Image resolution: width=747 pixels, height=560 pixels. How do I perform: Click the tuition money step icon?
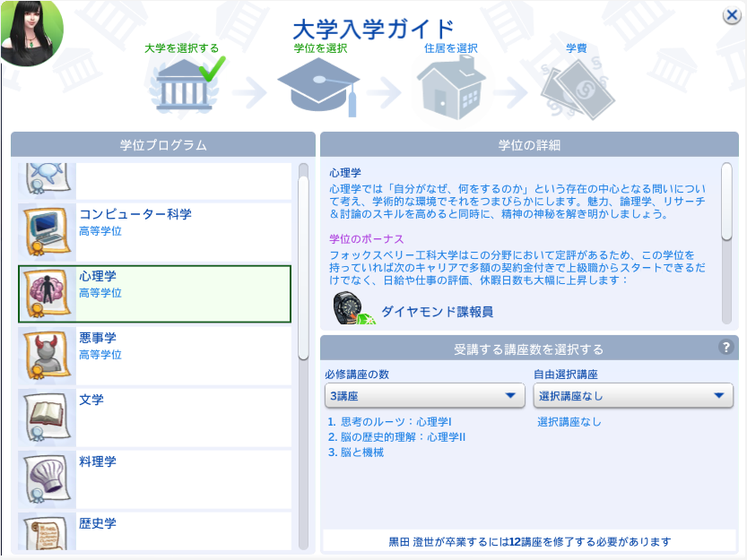pyautogui.click(x=576, y=91)
